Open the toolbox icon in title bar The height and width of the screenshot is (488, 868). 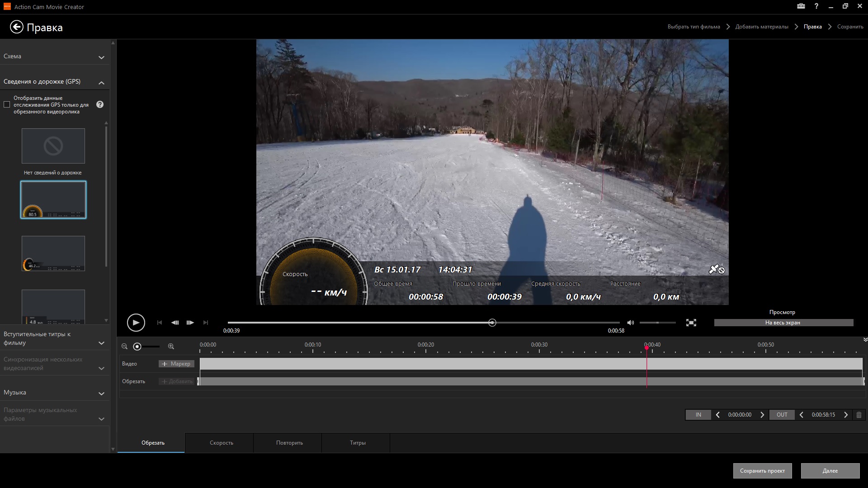[801, 6]
